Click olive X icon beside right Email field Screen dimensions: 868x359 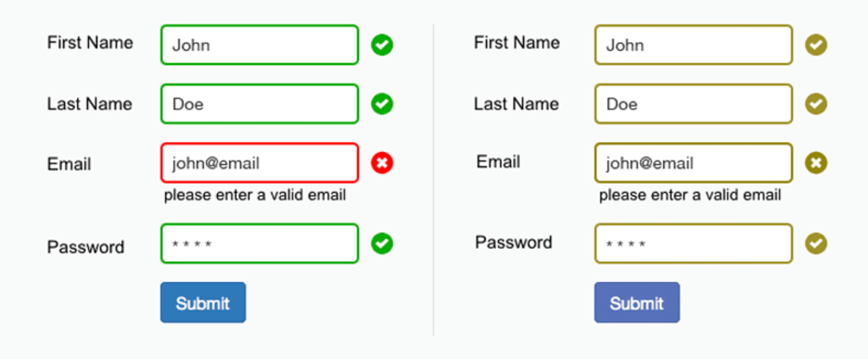[816, 163]
